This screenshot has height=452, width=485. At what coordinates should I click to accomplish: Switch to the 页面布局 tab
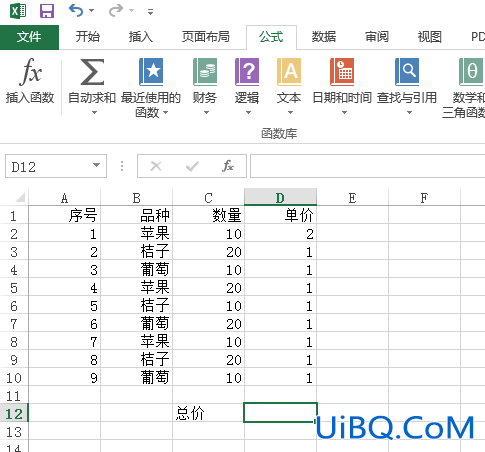pyautogui.click(x=205, y=37)
